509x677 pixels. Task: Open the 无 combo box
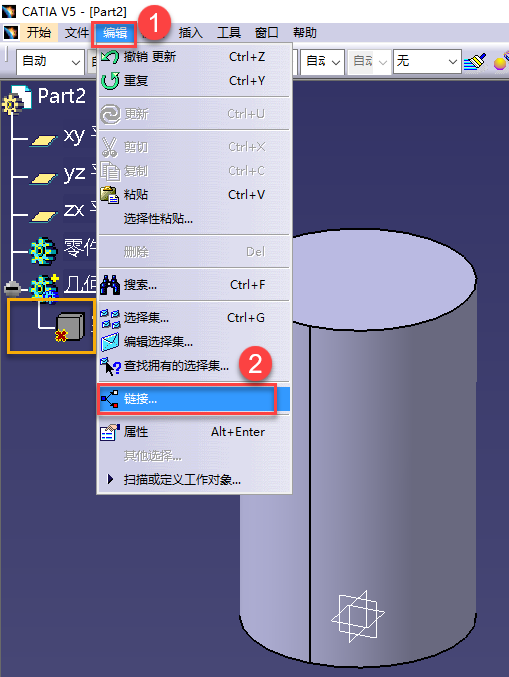click(427, 62)
